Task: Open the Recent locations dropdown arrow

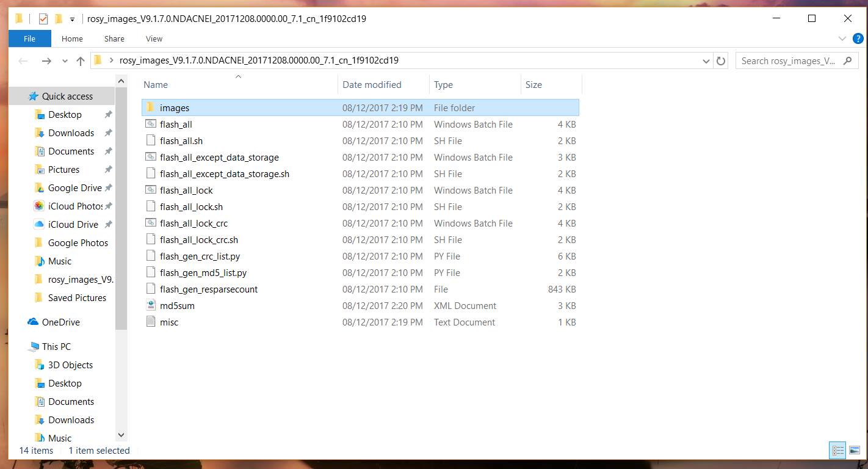Action: tap(65, 61)
